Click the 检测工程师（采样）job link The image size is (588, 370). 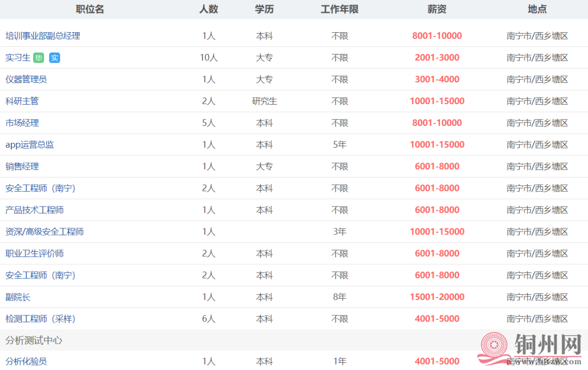tap(40, 319)
